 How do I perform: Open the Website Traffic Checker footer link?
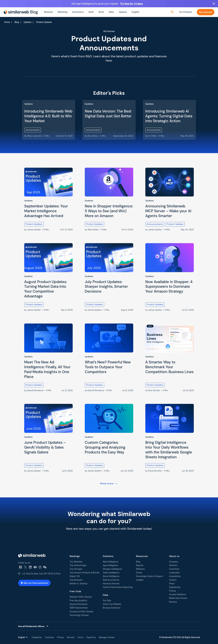(x=81, y=597)
